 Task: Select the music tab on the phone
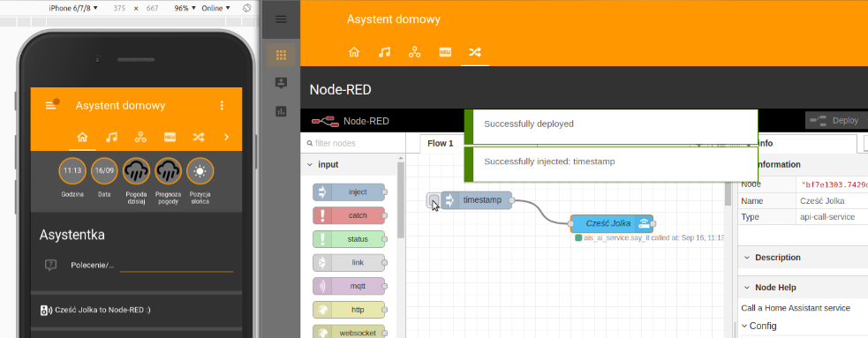pos(111,137)
